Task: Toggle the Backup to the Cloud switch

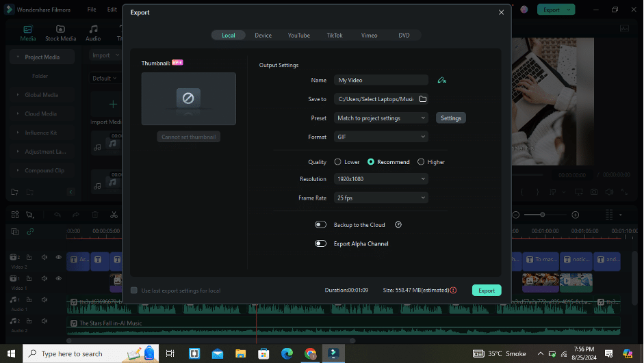Action: pyautogui.click(x=320, y=225)
